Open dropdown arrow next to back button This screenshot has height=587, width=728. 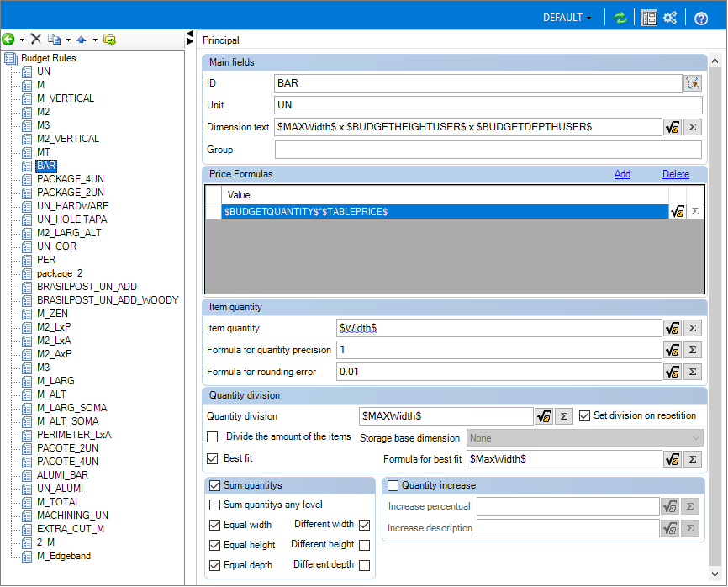22,40
